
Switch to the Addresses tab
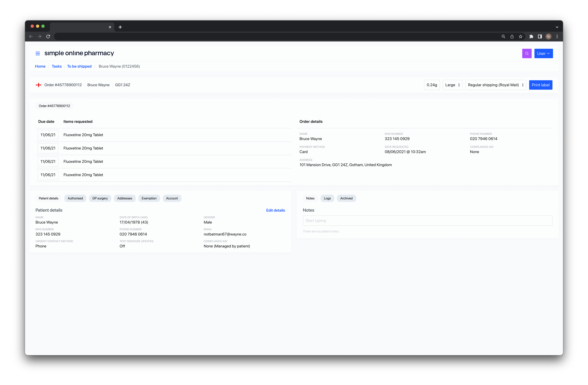[x=125, y=198]
